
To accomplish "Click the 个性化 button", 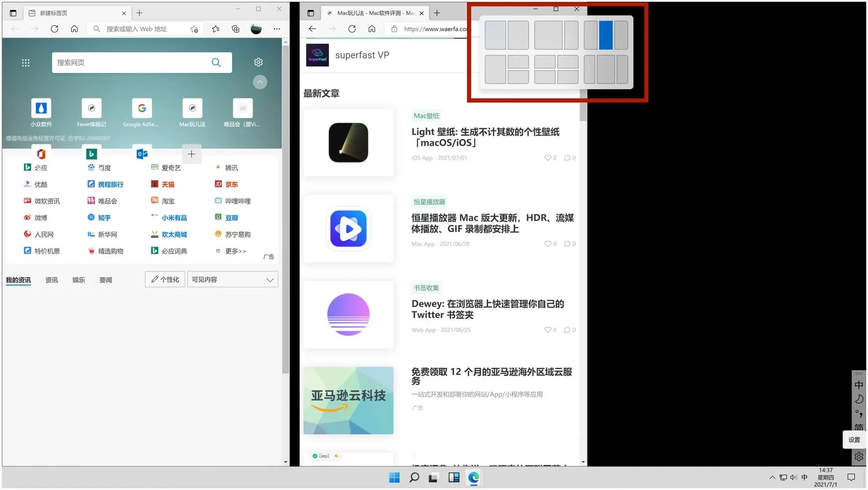I will [165, 280].
